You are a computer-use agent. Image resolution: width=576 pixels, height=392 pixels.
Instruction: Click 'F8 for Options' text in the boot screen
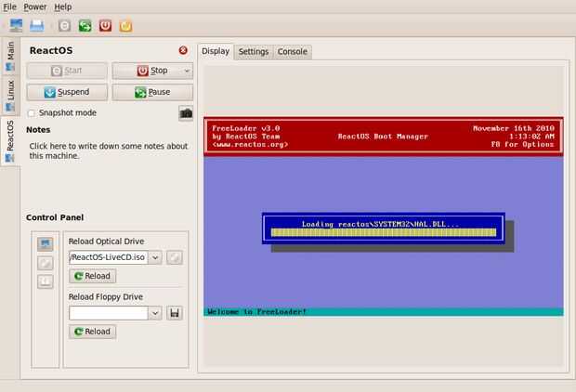pos(522,144)
